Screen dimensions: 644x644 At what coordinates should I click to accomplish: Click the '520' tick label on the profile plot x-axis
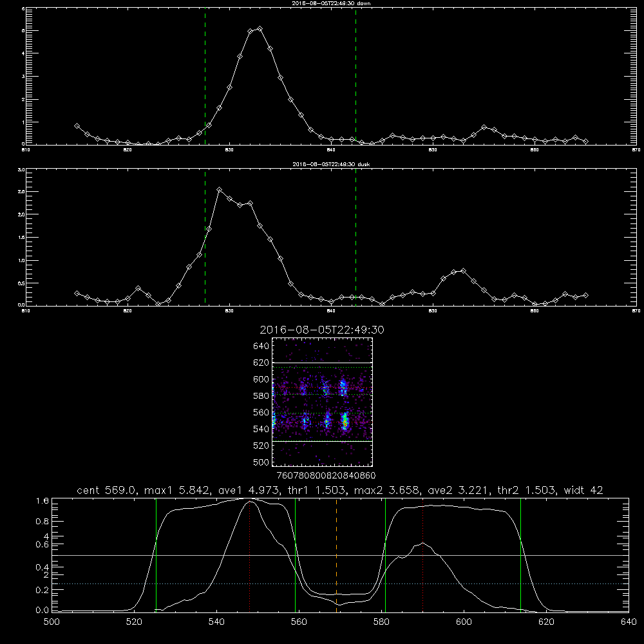click(x=134, y=622)
